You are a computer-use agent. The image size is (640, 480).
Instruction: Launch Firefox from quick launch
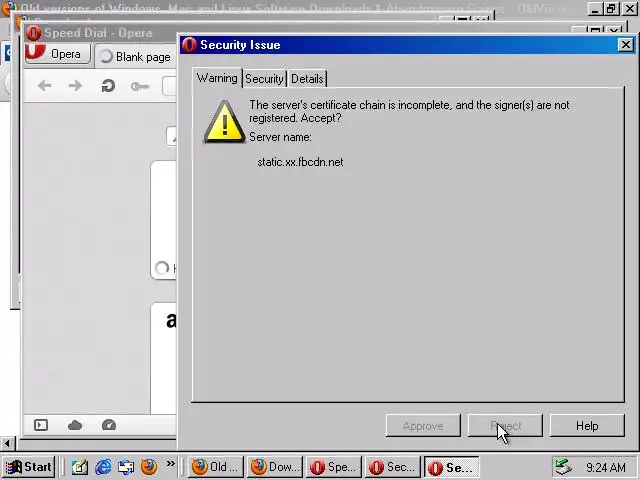pos(149,467)
